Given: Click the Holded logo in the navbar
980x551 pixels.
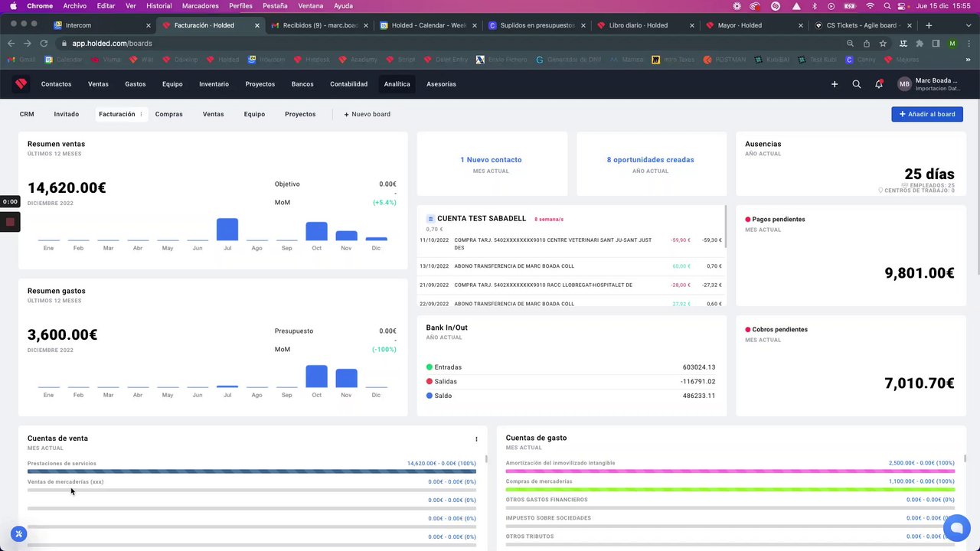Looking at the screenshot, I should 21,84.
